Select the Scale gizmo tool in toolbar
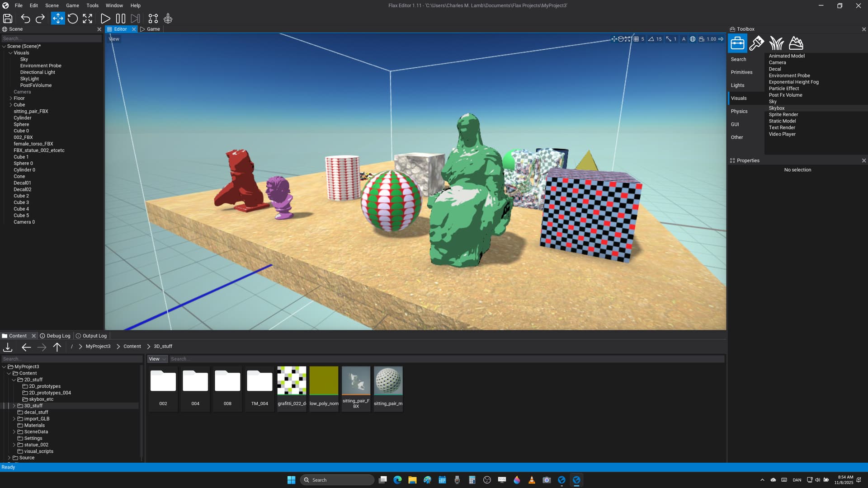The width and height of the screenshot is (868, 488). 88,19
